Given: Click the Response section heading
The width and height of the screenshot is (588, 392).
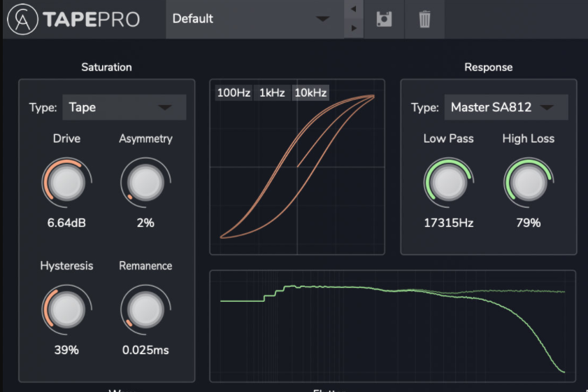Looking at the screenshot, I should pos(488,67).
